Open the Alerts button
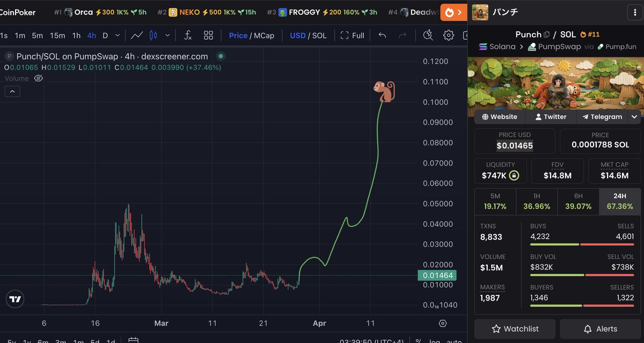 (x=600, y=329)
